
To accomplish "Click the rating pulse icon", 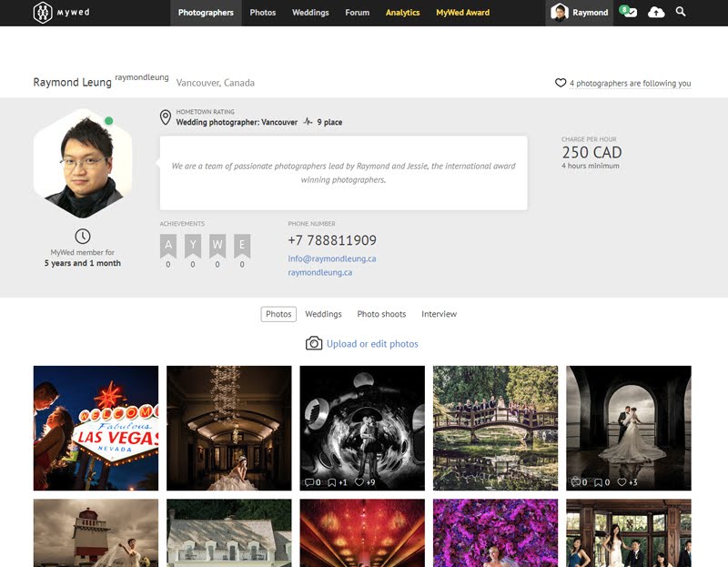I will tap(308, 122).
